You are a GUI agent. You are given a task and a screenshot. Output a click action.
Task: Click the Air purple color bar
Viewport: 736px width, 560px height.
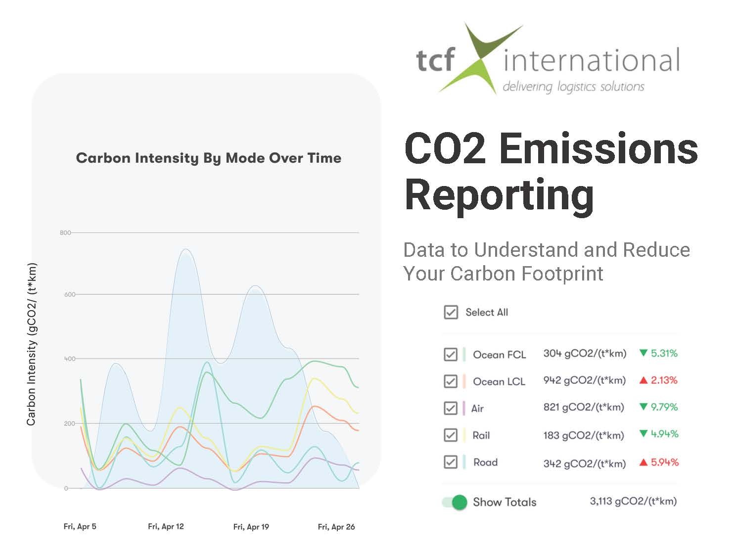click(x=464, y=408)
